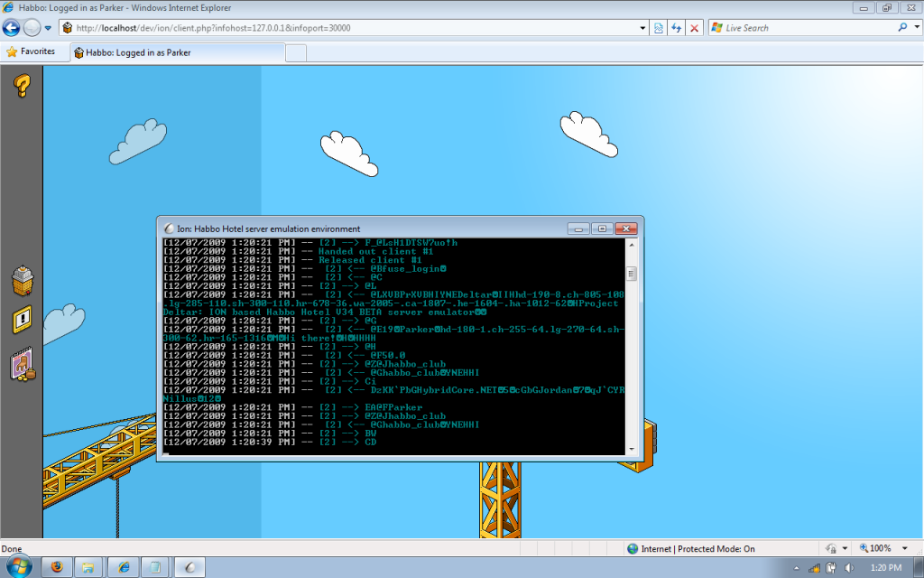Image resolution: width=924 pixels, height=578 pixels.
Task: Stop loading with the red X icon
Action: 695,28
